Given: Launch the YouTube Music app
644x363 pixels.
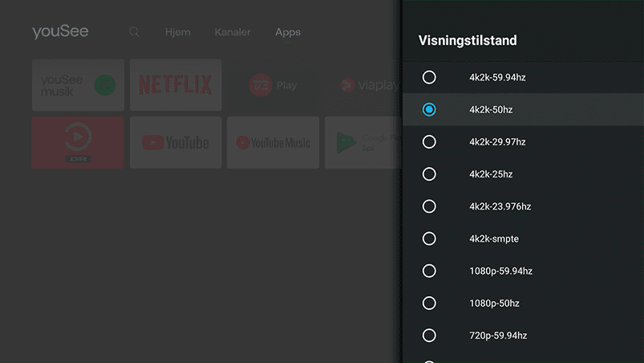Looking at the screenshot, I should tap(273, 142).
